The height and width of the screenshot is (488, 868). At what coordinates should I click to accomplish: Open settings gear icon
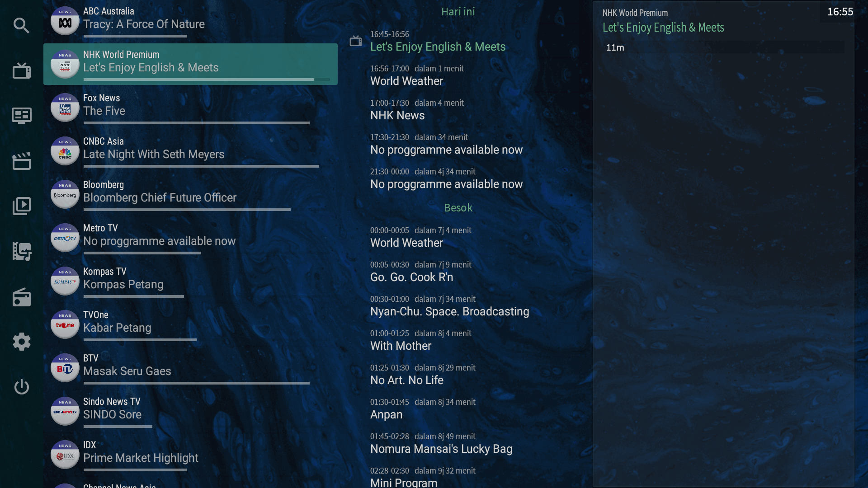point(21,342)
